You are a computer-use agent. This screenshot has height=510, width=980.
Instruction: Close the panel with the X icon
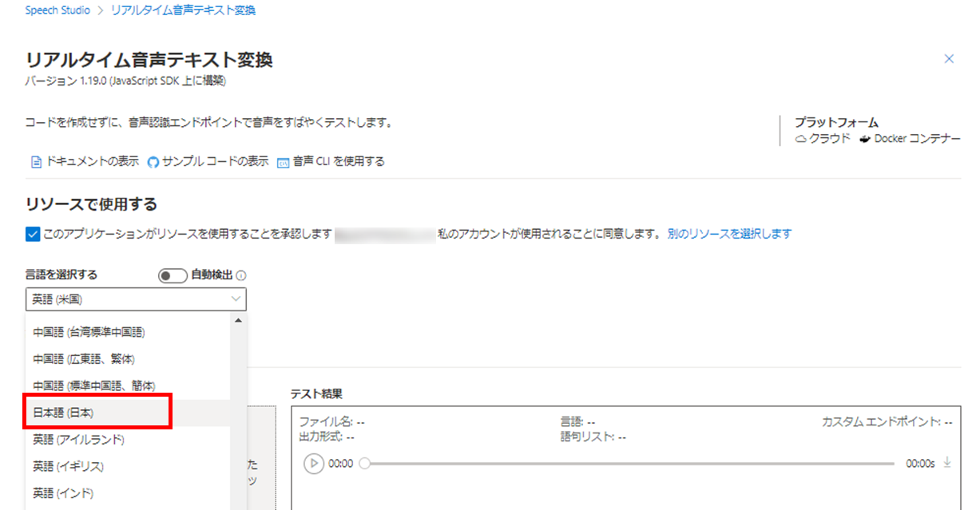(x=949, y=59)
